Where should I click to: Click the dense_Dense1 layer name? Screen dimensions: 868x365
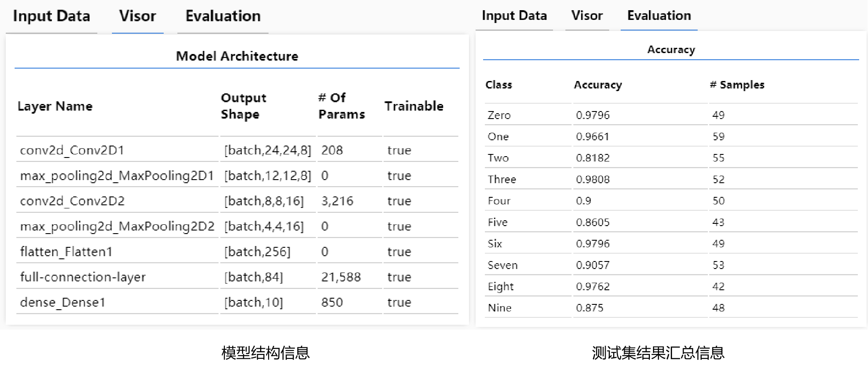63,302
